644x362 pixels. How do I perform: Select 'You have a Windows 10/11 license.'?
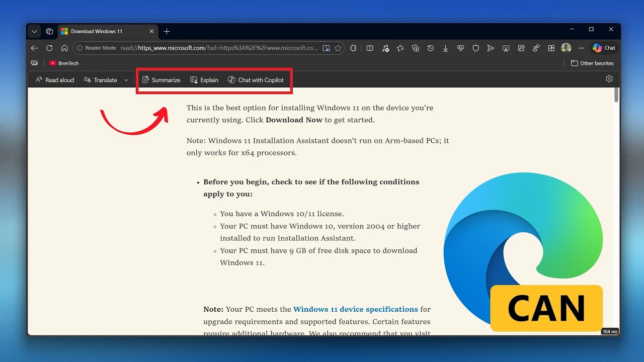tap(282, 214)
